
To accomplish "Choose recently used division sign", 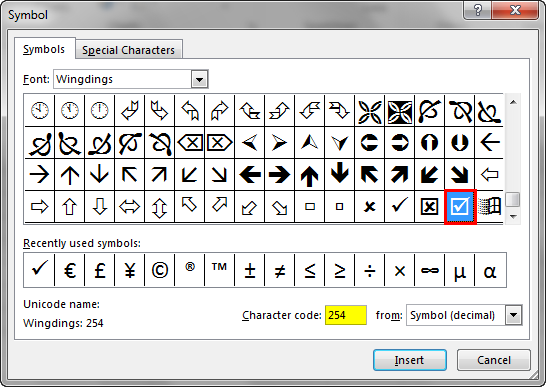I will click(x=369, y=270).
